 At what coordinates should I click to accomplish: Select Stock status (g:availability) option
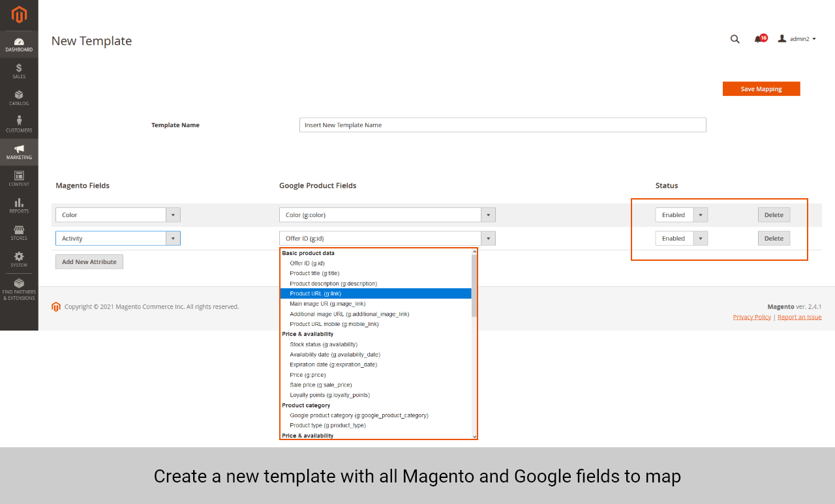tap(376, 344)
